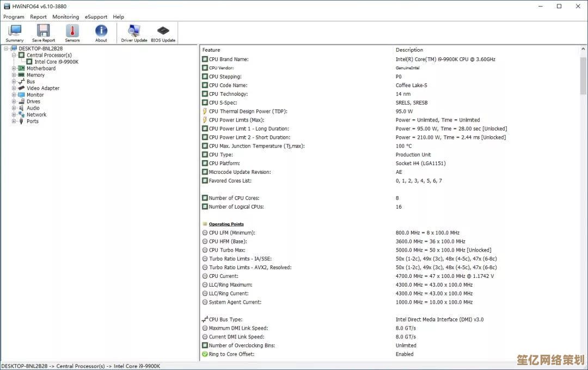Click the vertical scrollbar thumb

click(x=583, y=76)
